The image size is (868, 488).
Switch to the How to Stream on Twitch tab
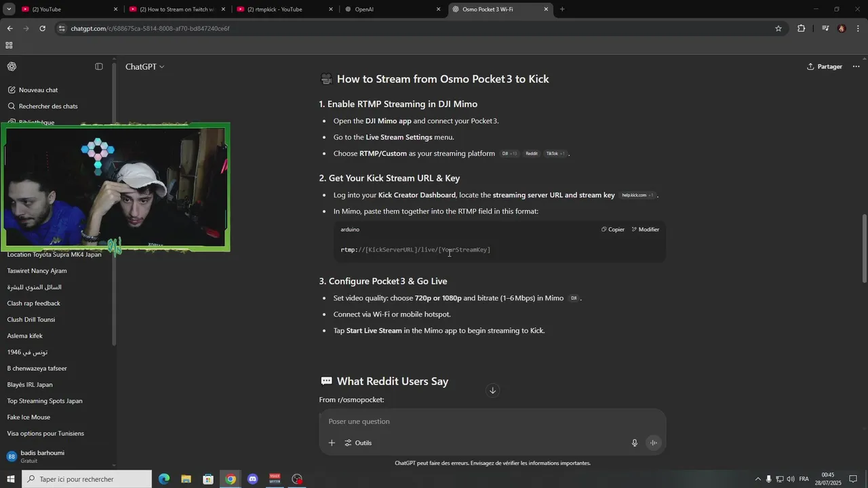pyautogui.click(x=177, y=9)
